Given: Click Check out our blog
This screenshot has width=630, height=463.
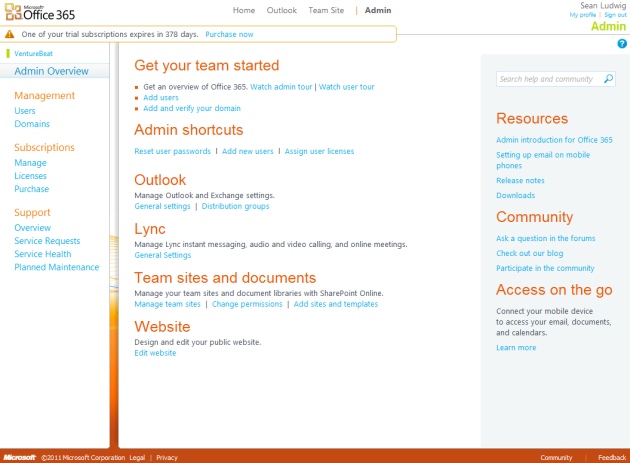Looking at the screenshot, I should 530,253.
